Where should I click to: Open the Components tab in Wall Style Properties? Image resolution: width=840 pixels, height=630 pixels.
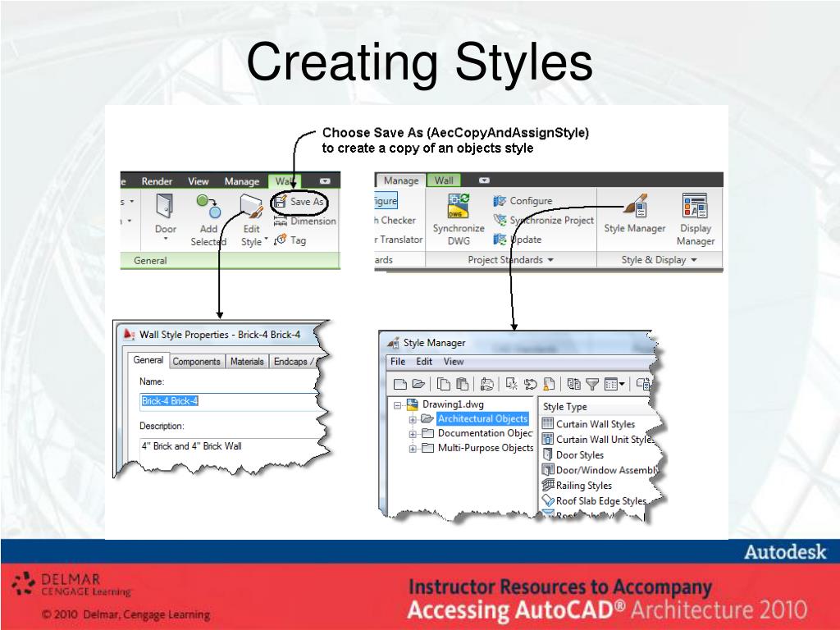pyautogui.click(x=197, y=362)
